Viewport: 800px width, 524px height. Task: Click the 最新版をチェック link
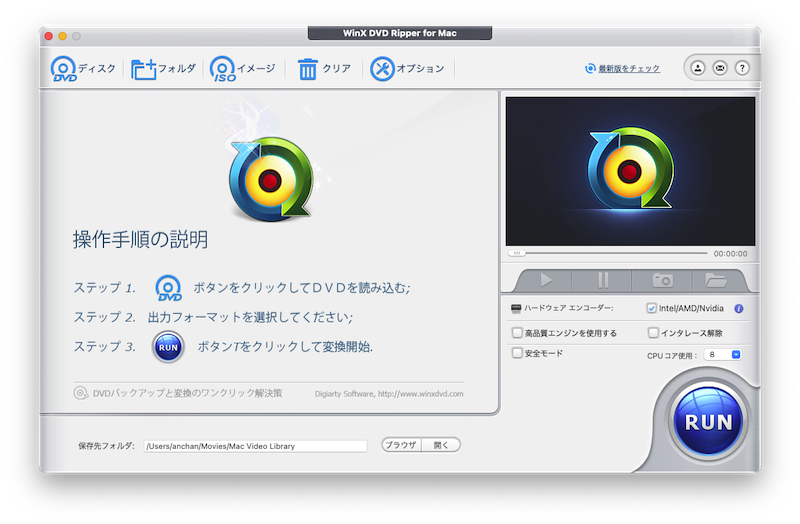(629, 68)
